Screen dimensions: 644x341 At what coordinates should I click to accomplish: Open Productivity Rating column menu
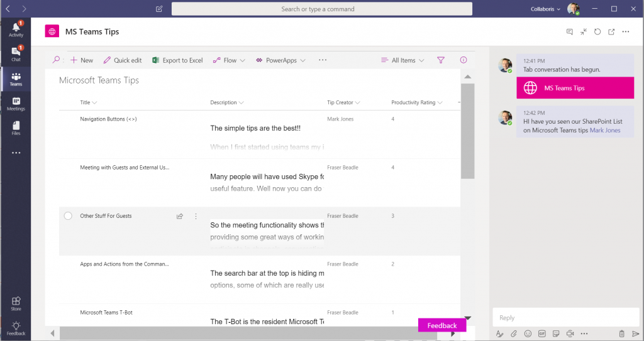[x=417, y=102]
